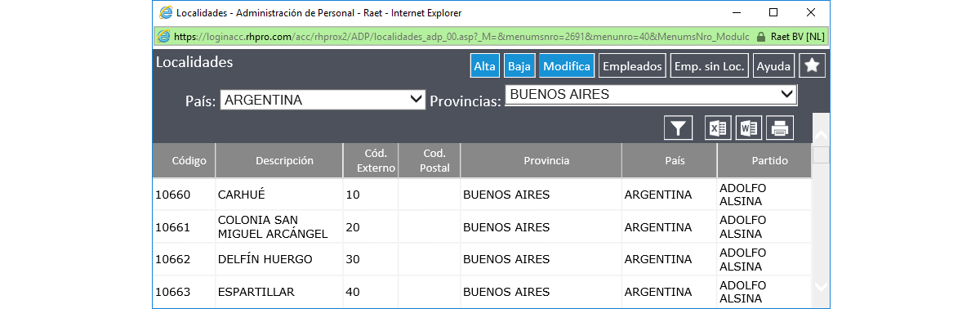Click the star favorites icon

(812, 66)
